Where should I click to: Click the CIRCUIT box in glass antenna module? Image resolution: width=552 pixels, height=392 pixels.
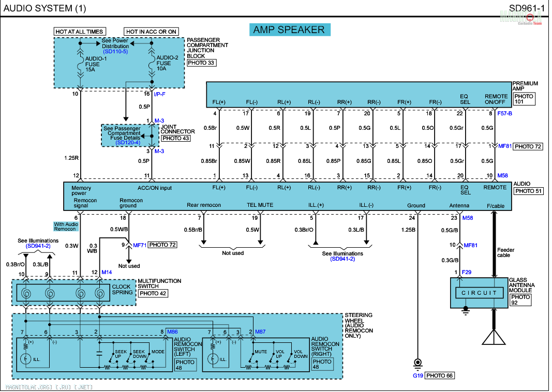(x=479, y=293)
